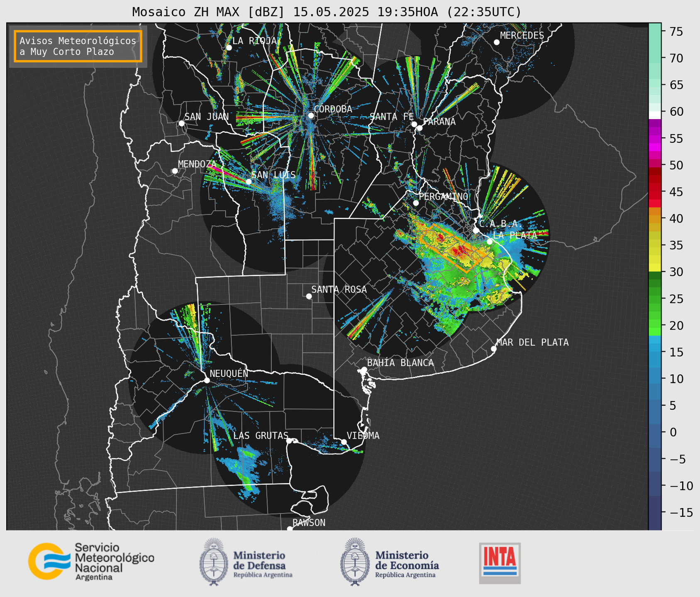The width and height of the screenshot is (700, 597).
Task: Click the CORDOBA label text
Action: coord(333,109)
